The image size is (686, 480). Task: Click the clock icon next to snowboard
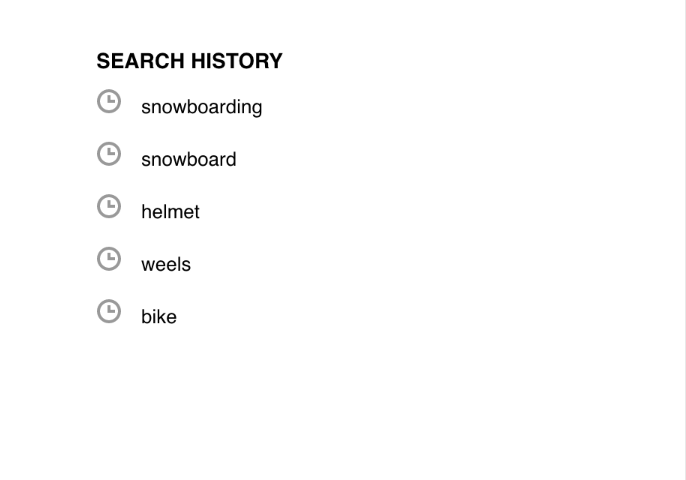tap(109, 154)
